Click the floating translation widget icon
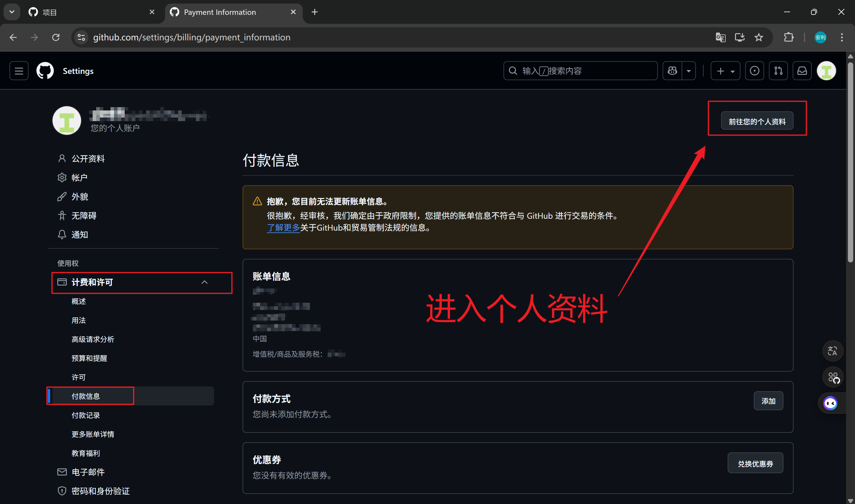Image resolution: width=855 pixels, height=504 pixels. click(832, 351)
